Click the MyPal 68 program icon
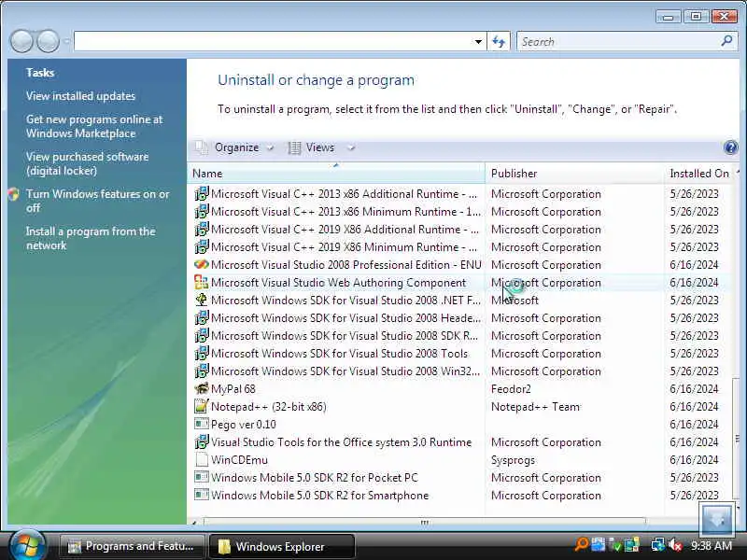The width and height of the screenshot is (747, 560). point(202,388)
